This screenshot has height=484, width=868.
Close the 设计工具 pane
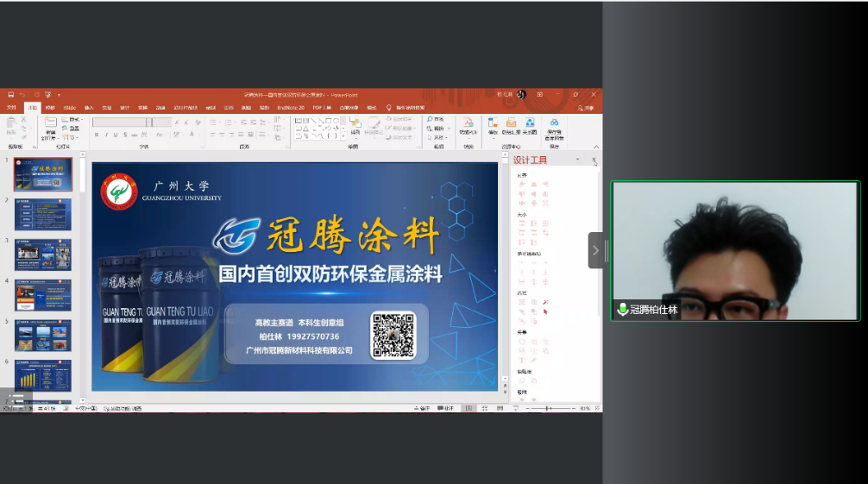(594, 160)
